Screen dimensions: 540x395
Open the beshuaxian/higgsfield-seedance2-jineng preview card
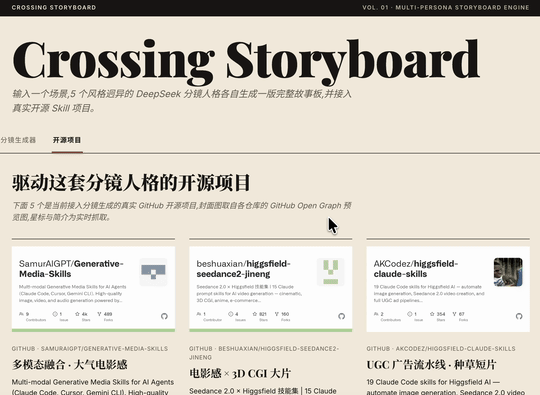click(x=271, y=289)
